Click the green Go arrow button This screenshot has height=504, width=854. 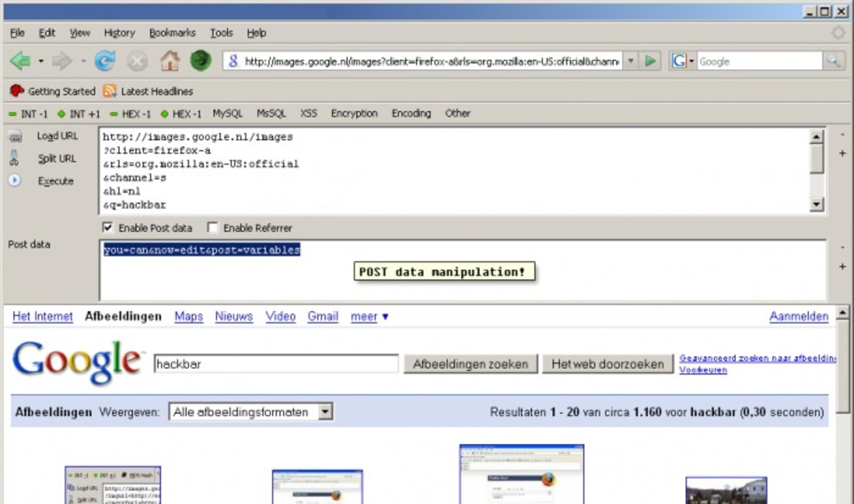(650, 61)
